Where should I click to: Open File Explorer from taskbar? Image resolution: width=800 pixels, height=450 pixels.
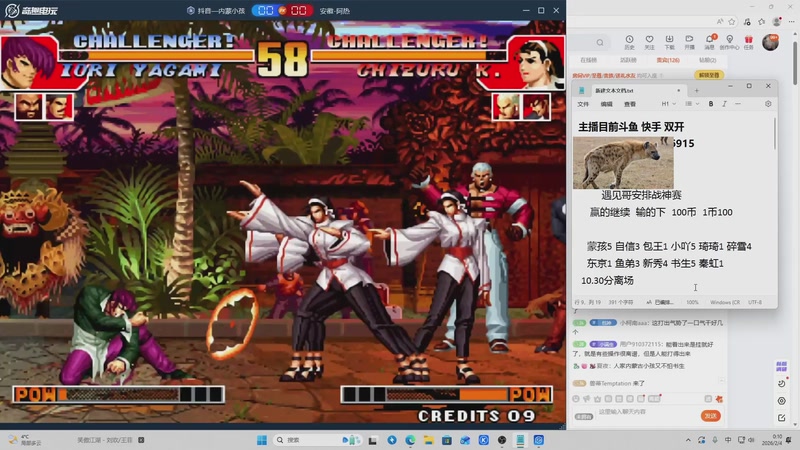(428, 440)
